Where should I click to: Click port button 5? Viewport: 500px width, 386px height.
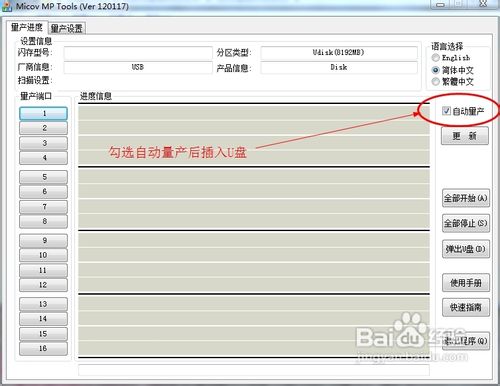(x=44, y=177)
